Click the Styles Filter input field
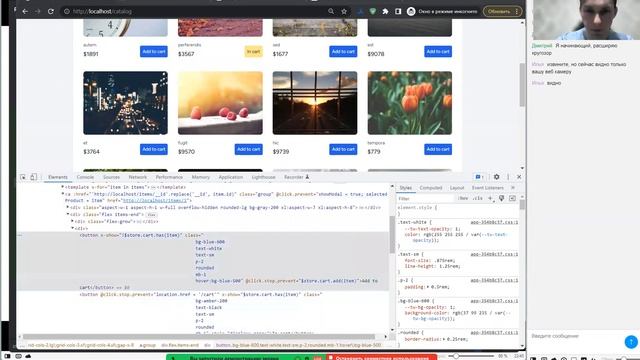Viewport: 640px width, 360px height. point(425,198)
